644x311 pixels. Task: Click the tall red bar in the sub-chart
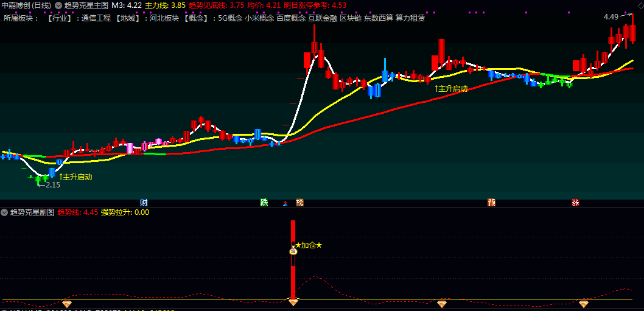click(293, 260)
